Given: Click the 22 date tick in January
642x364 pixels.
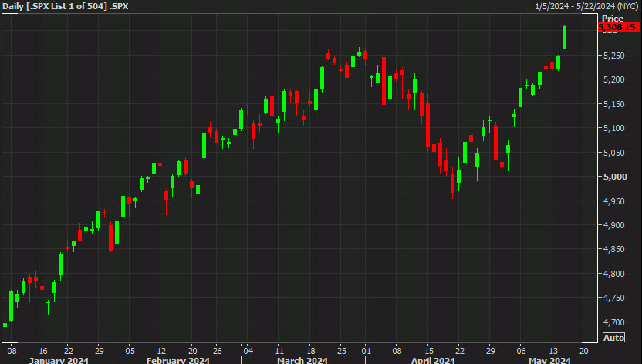Looking at the screenshot, I should [x=69, y=351].
